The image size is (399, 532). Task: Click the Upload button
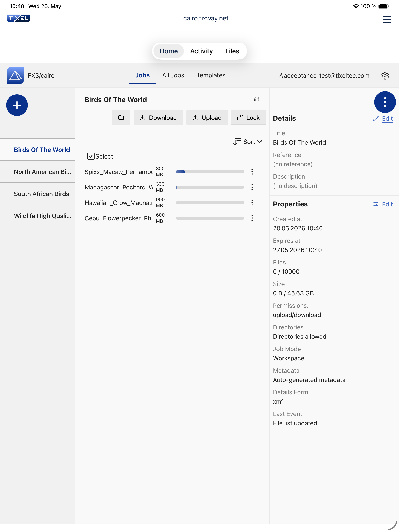207,118
